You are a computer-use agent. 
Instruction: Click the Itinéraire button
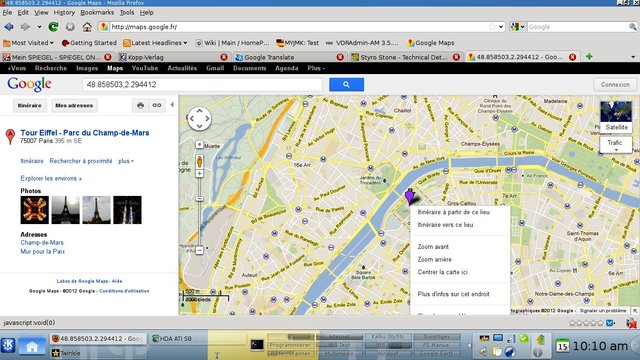click(x=29, y=105)
